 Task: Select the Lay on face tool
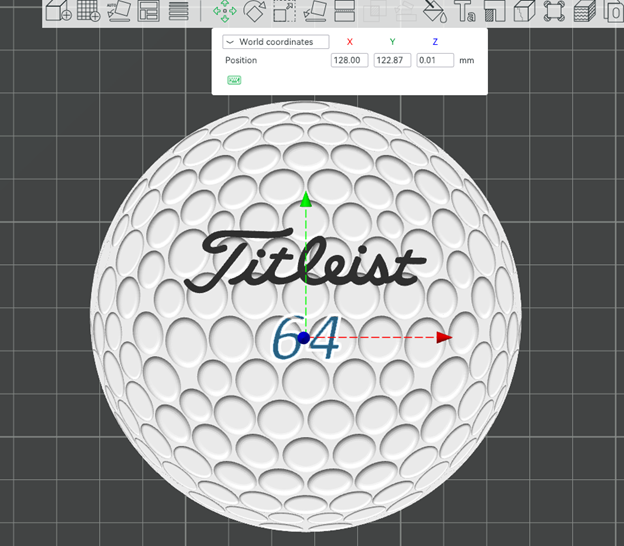315,11
